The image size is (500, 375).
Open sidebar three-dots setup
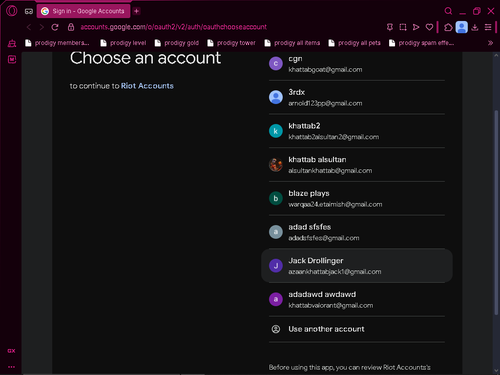(11, 367)
